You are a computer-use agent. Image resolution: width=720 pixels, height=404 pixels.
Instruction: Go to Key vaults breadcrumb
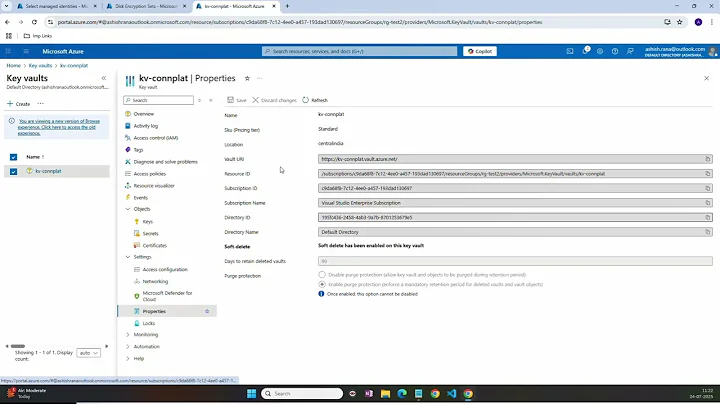tap(40, 66)
